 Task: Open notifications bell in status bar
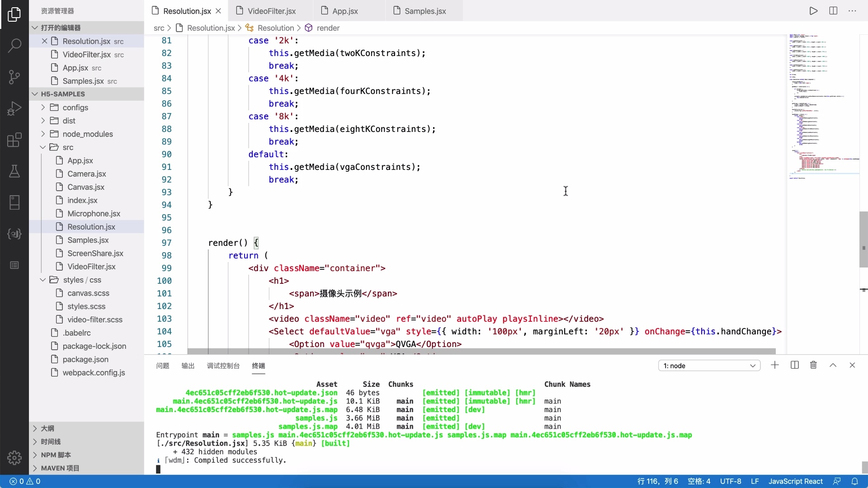[x=854, y=481]
